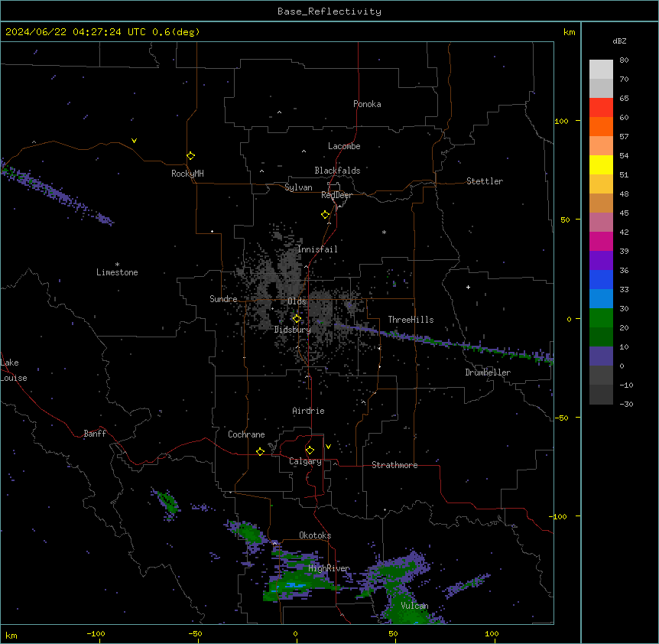Click the Base_Reflectivity title
Viewport: 659px width, 644px height.
pyautogui.click(x=329, y=11)
